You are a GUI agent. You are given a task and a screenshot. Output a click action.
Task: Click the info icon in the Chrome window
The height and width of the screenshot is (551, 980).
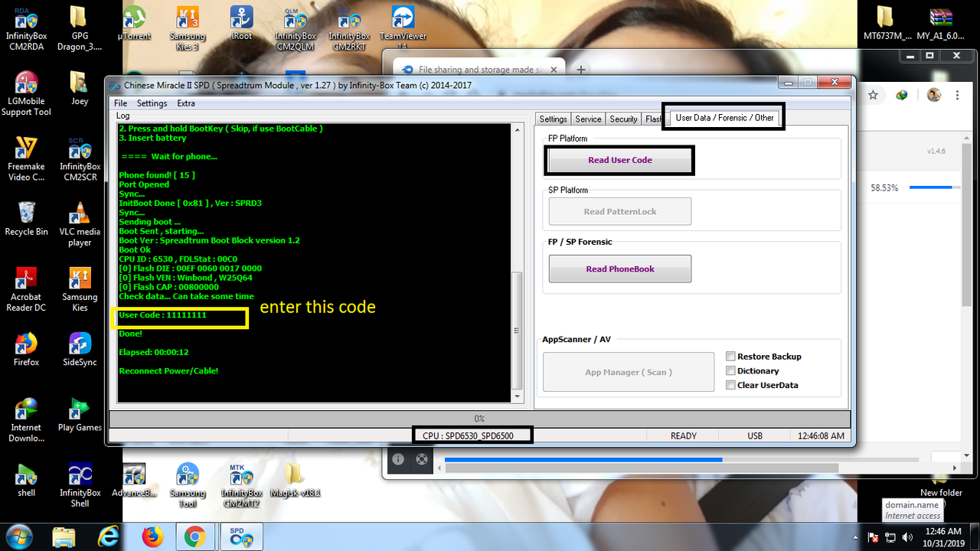(398, 459)
